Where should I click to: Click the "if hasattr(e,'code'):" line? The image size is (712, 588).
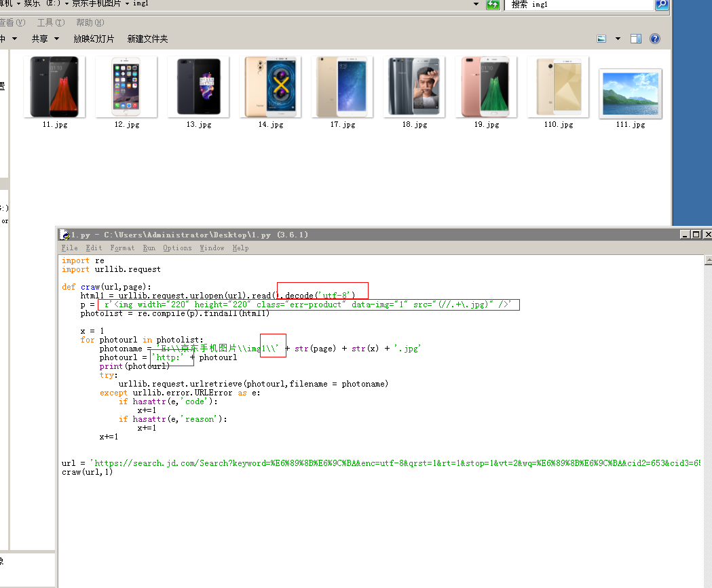168,401
